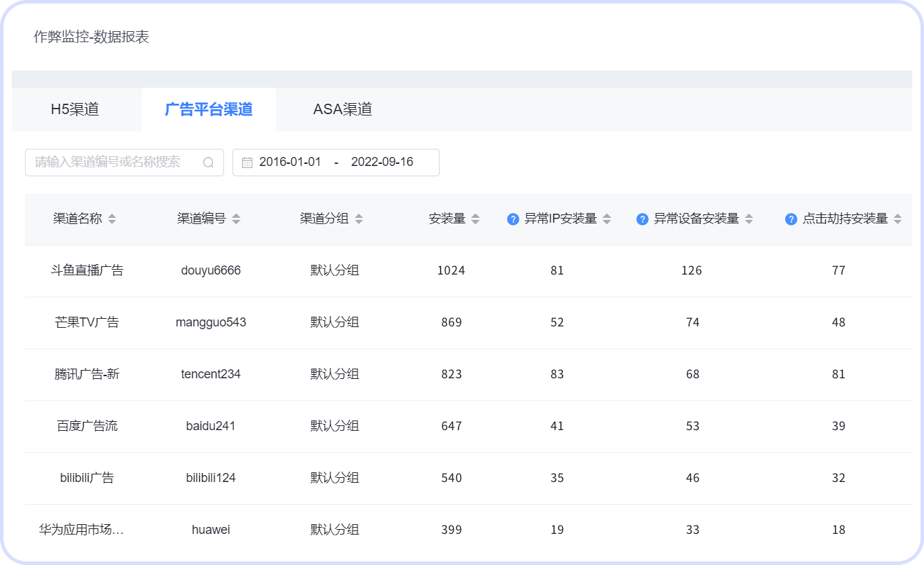Sort by 渠道名称 column arrows

[112, 219]
